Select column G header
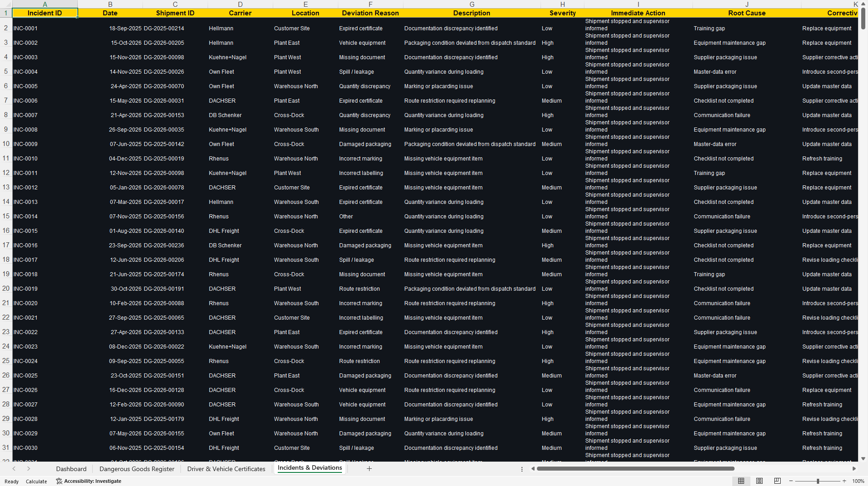Screen dimensions: 868x486 coord(472,4)
